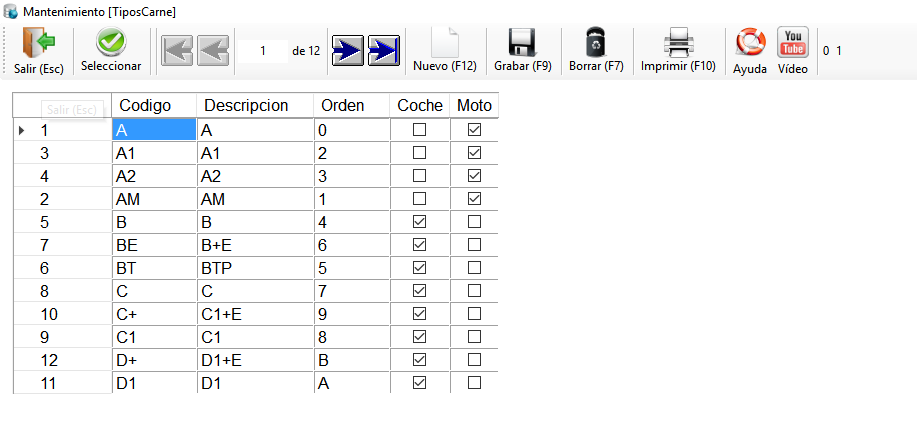This screenshot has width=917, height=421.
Task: Select Descripcion cell BTP
Action: coord(255,267)
